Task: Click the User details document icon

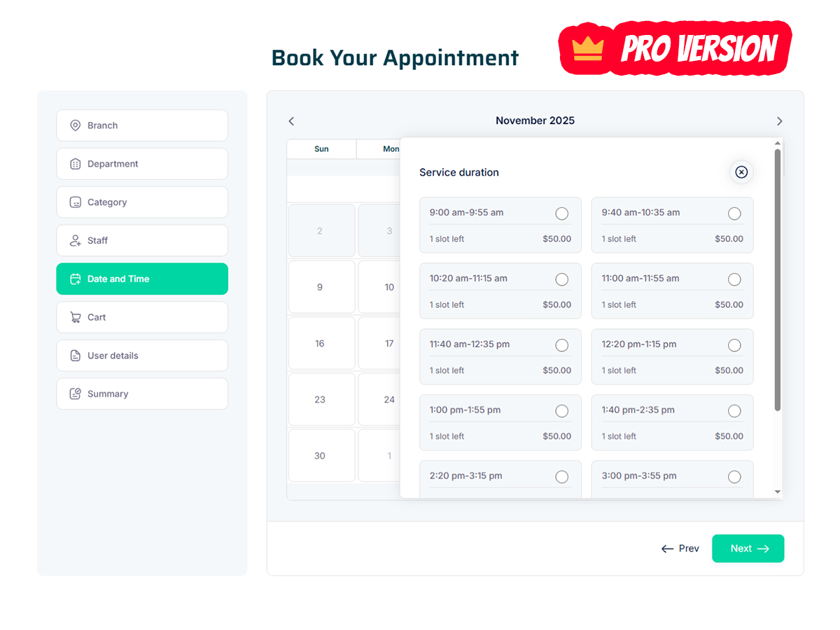Action: point(76,356)
